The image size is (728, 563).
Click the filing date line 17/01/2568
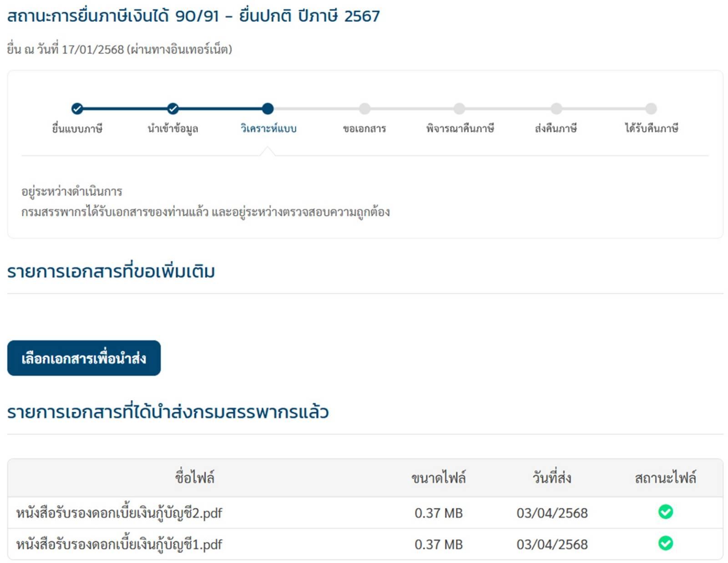(x=120, y=49)
